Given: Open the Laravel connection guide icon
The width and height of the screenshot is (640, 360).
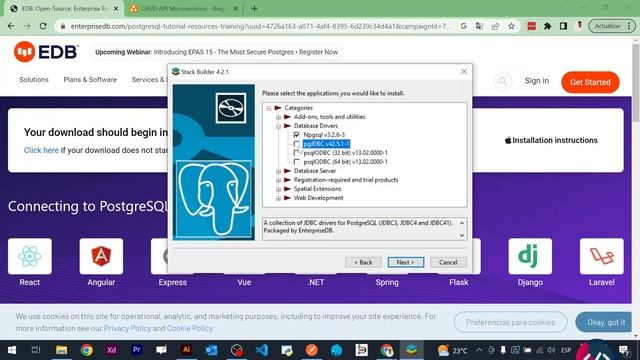Looking at the screenshot, I should (x=602, y=256).
